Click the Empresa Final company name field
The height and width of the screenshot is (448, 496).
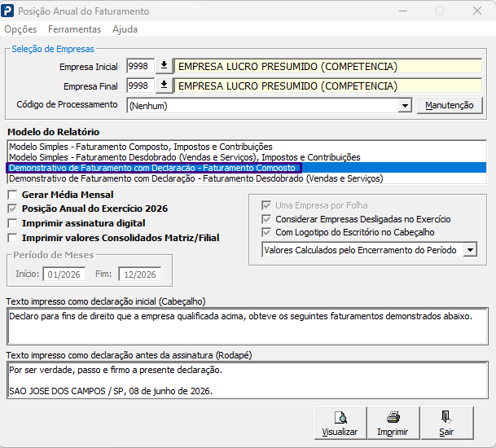tap(328, 86)
